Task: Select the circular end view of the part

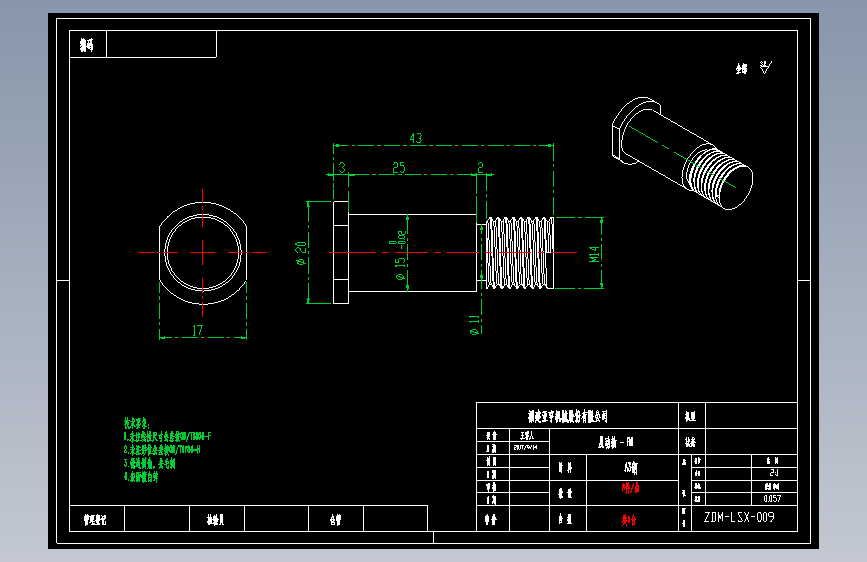Action: [203, 253]
